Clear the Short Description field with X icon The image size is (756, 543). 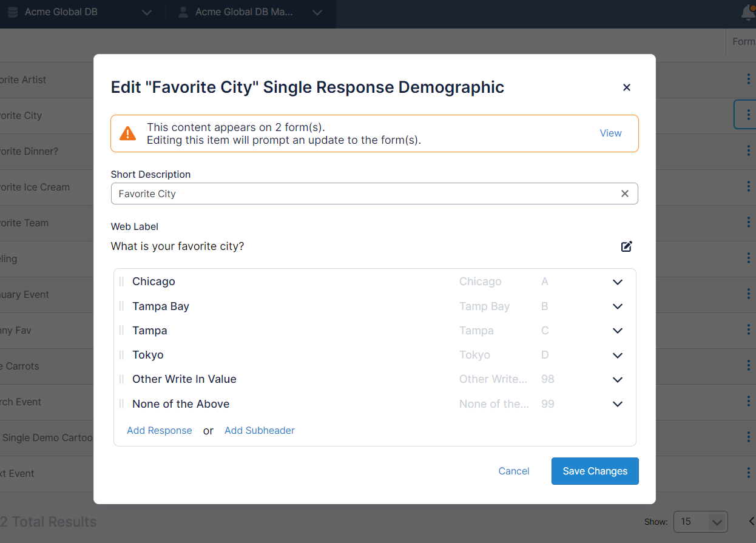pyautogui.click(x=624, y=194)
